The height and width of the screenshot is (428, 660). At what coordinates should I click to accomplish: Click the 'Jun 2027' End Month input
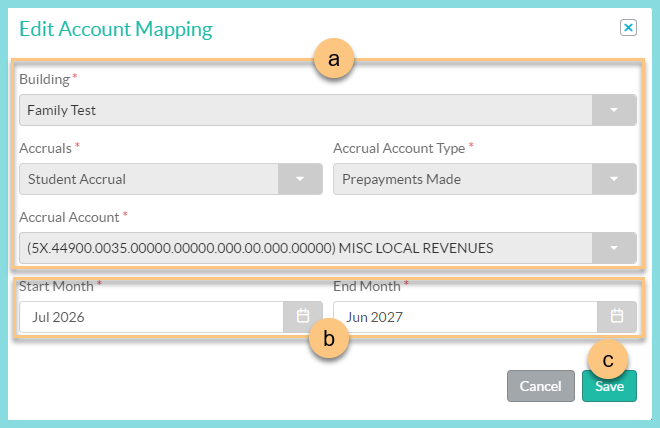click(465, 316)
